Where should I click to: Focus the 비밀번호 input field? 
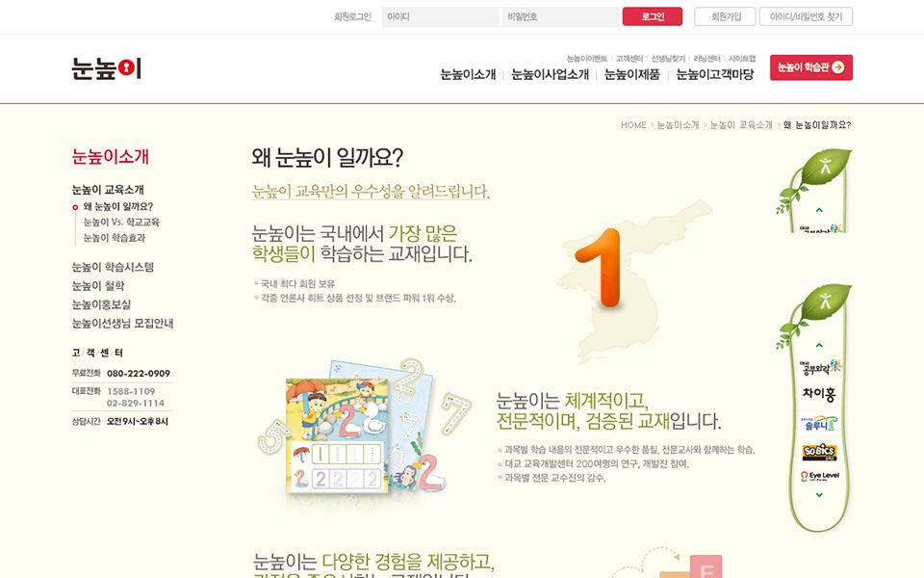[x=560, y=17]
